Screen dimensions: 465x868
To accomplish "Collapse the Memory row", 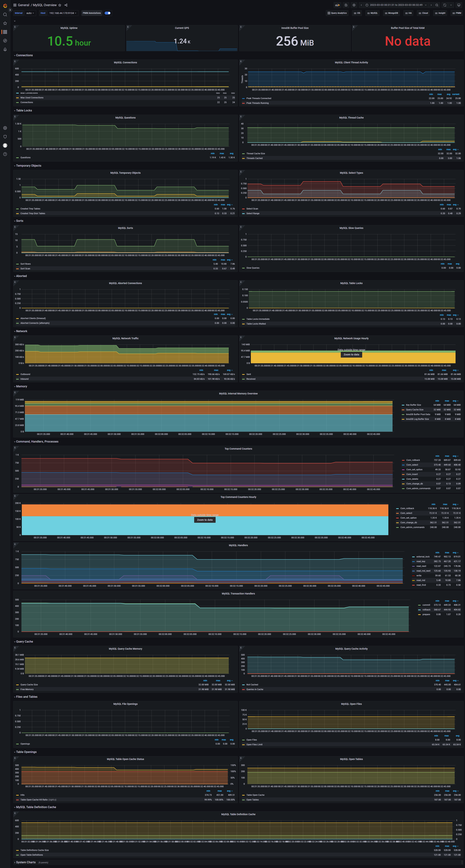I will [21, 386].
